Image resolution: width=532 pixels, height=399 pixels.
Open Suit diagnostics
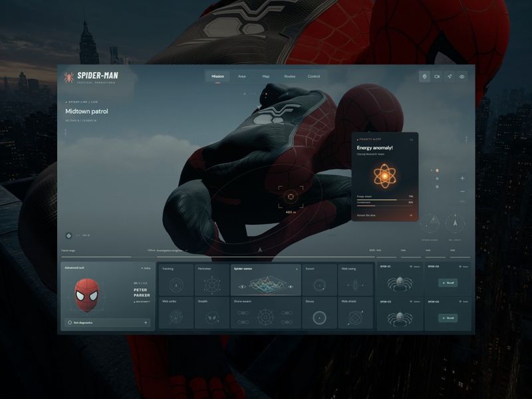(107, 323)
